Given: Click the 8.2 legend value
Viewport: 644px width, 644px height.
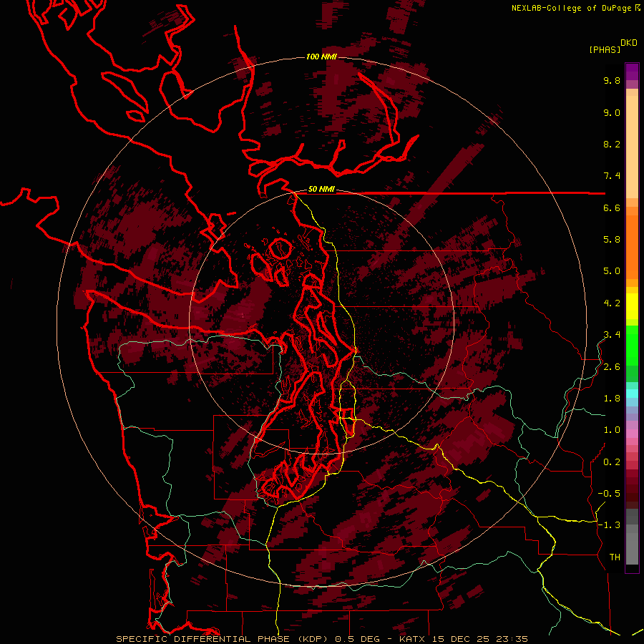Looking at the screenshot, I should tap(612, 144).
